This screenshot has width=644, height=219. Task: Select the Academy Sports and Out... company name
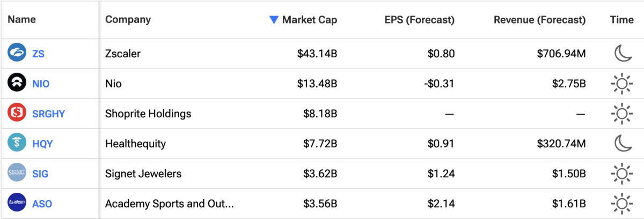click(x=169, y=204)
